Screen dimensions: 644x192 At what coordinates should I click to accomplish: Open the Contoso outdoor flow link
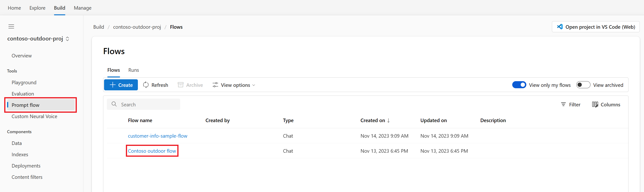click(152, 151)
